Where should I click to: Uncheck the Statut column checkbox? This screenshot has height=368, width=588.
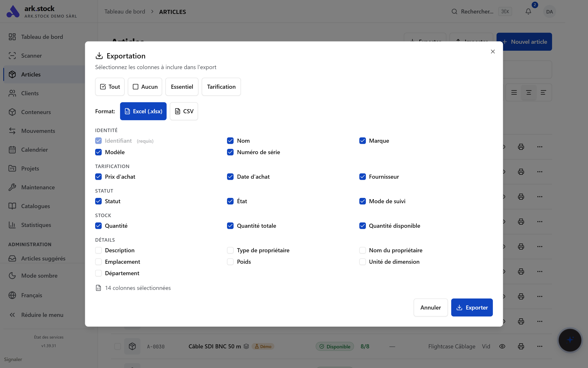point(98,201)
